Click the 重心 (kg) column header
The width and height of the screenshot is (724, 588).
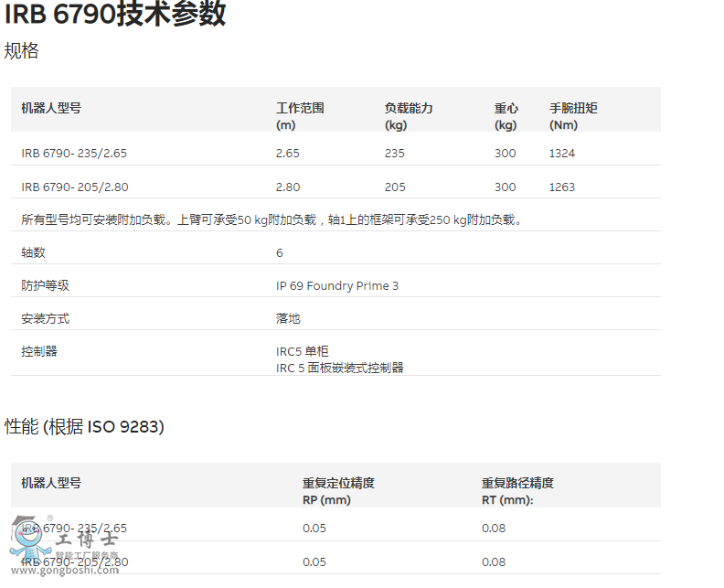506,115
